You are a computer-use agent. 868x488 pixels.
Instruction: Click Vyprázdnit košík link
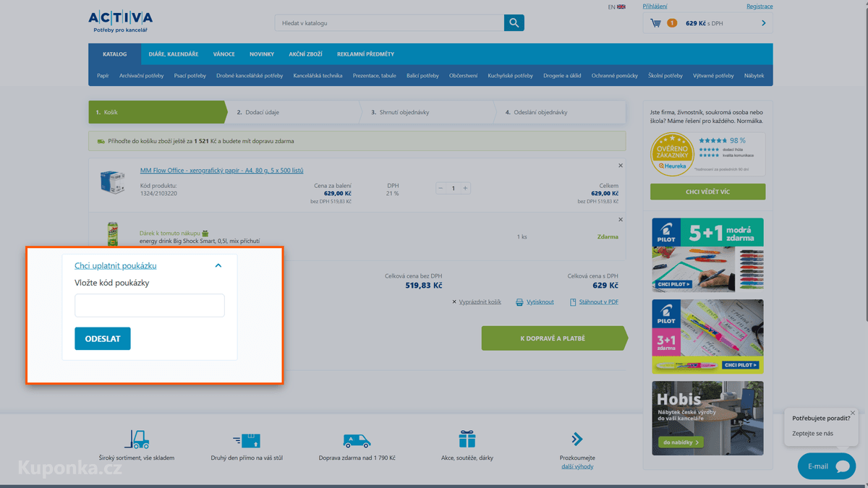tap(480, 302)
